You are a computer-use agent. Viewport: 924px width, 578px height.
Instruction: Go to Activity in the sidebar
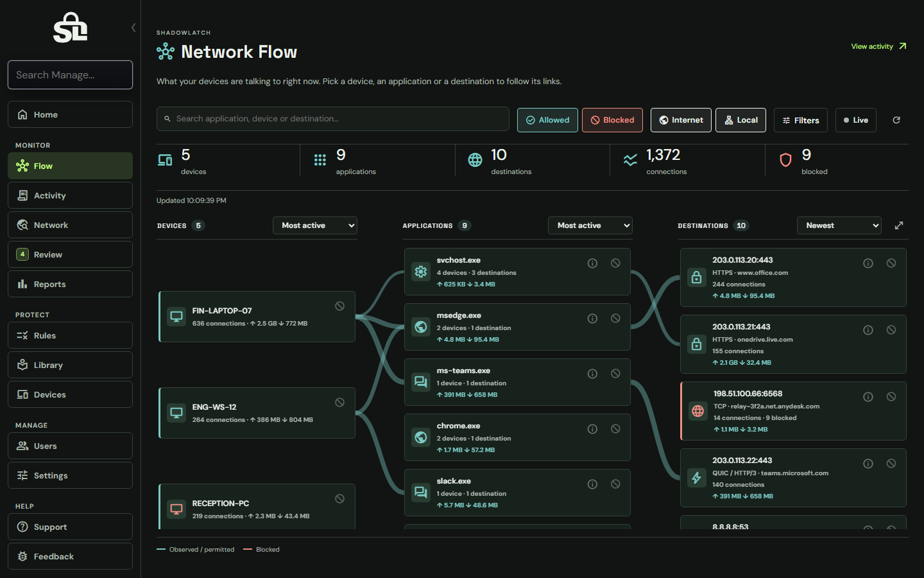coord(70,195)
